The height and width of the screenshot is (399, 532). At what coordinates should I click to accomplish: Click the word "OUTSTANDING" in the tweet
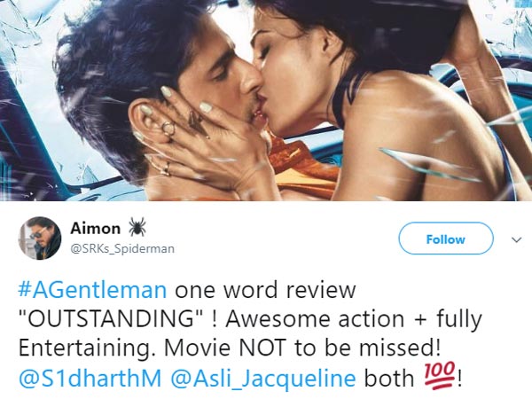click(x=111, y=319)
